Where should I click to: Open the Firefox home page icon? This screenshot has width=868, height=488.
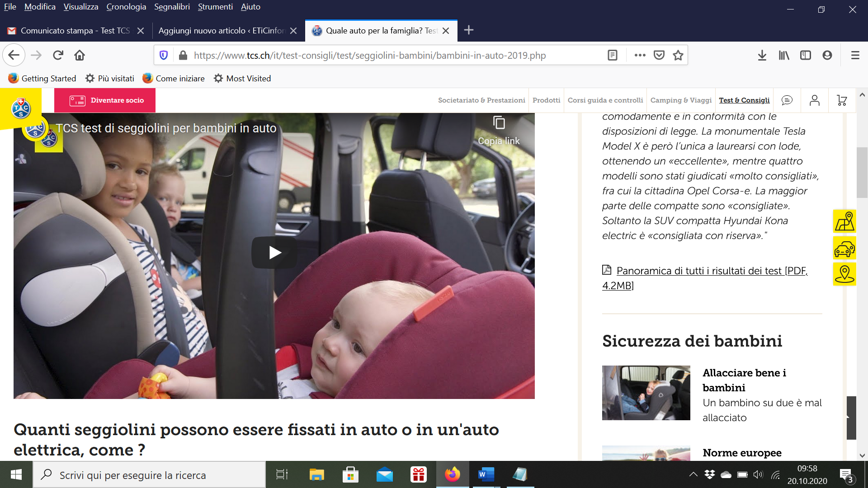click(x=80, y=55)
